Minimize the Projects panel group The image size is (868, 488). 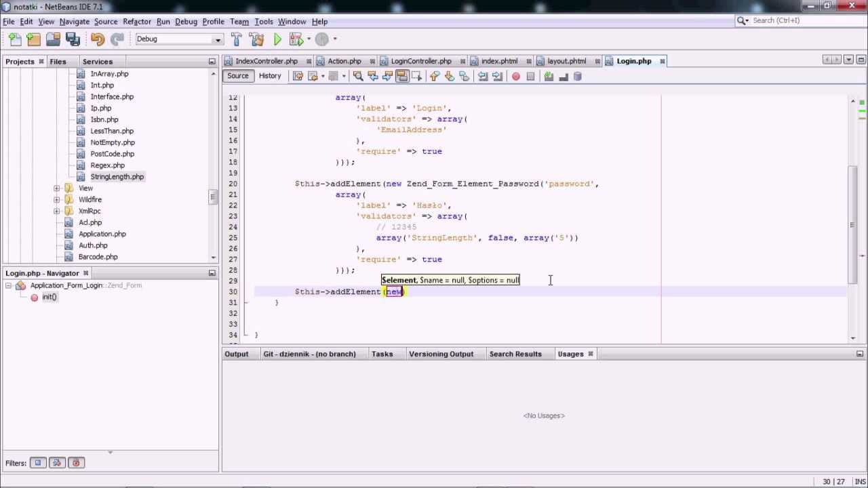tap(212, 62)
